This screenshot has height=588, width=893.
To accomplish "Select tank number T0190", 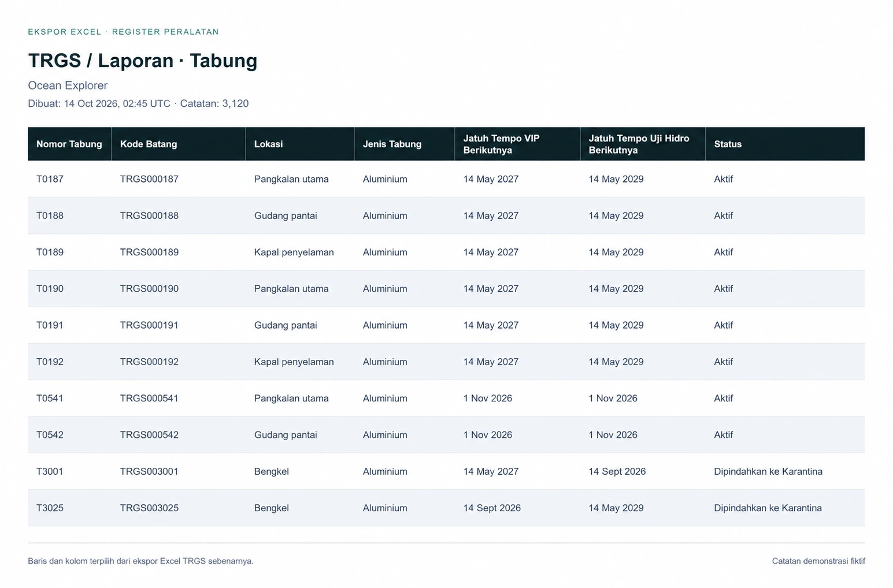I will [50, 288].
